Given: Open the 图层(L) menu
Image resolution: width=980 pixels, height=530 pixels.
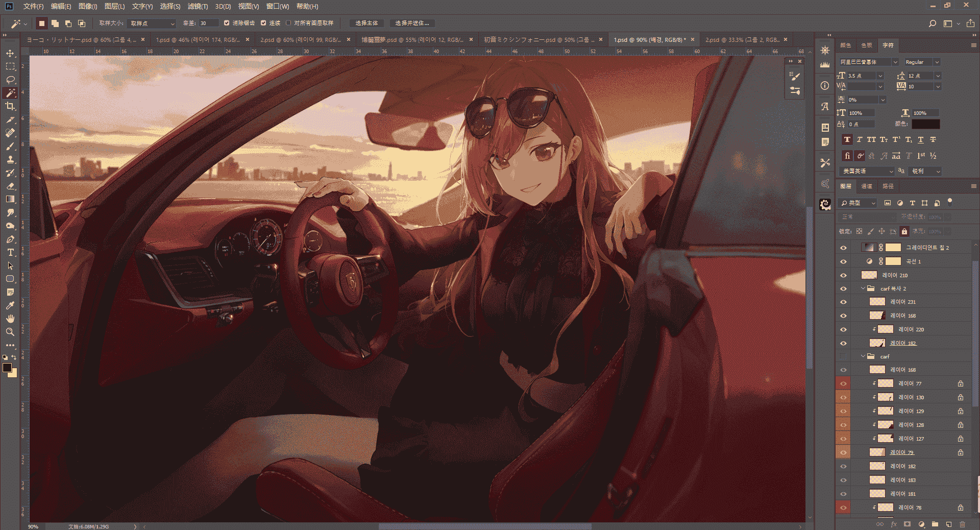Looking at the screenshot, I should [114, 6].
